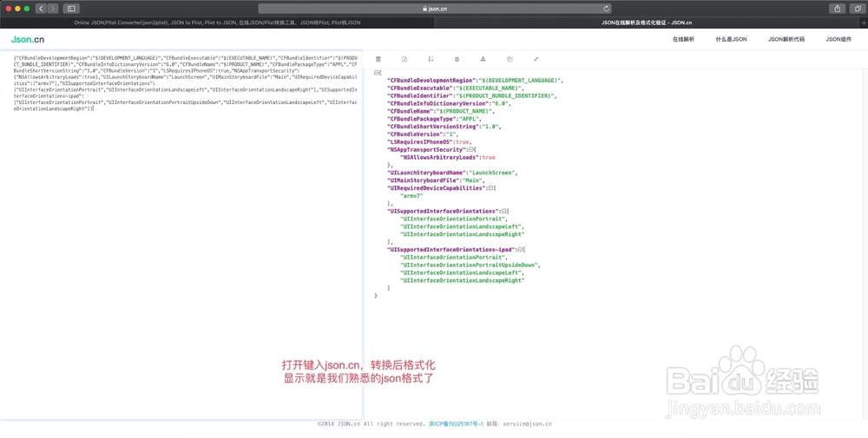The height and width of the screenshot is (438, 868).
Task: Click the "$(PRODUCT_BUNDLE_IDENTIFIER)" value
Action: [x=506, y=96]
